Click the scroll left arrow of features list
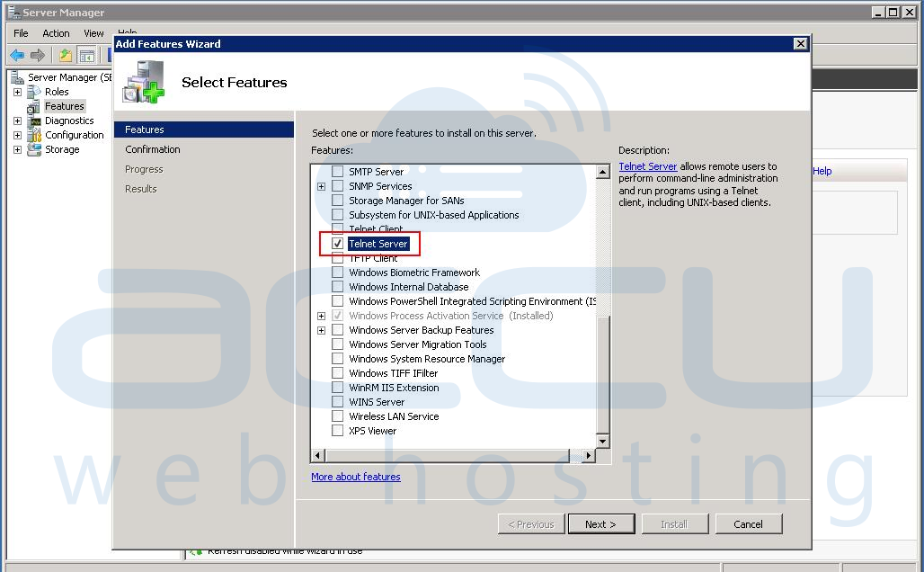The height and width of the screenshot is (572, 924). tap(317, 455)
